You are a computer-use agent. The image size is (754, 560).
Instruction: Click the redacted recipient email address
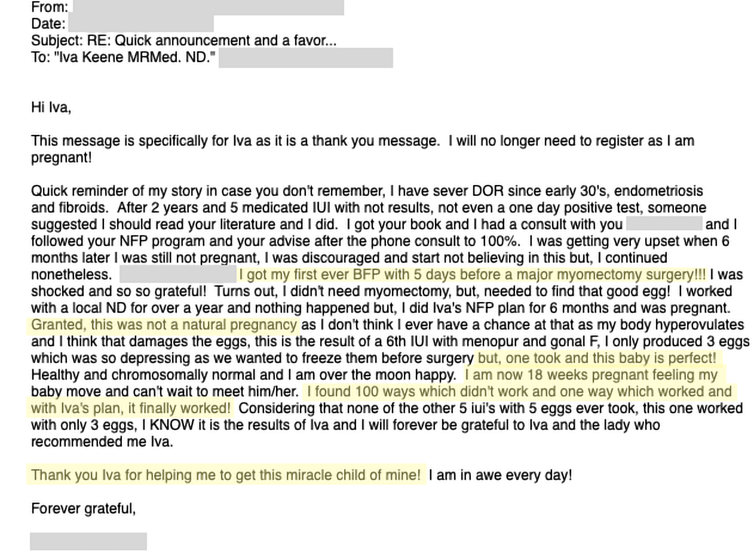306,58
